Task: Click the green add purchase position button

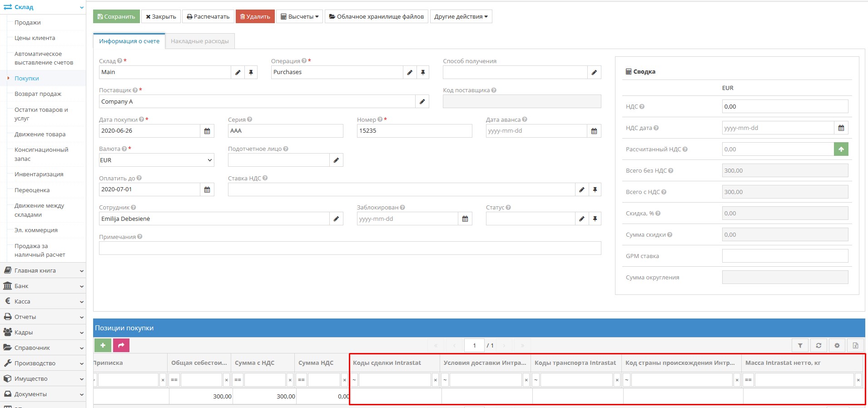Action: point(103,345)
